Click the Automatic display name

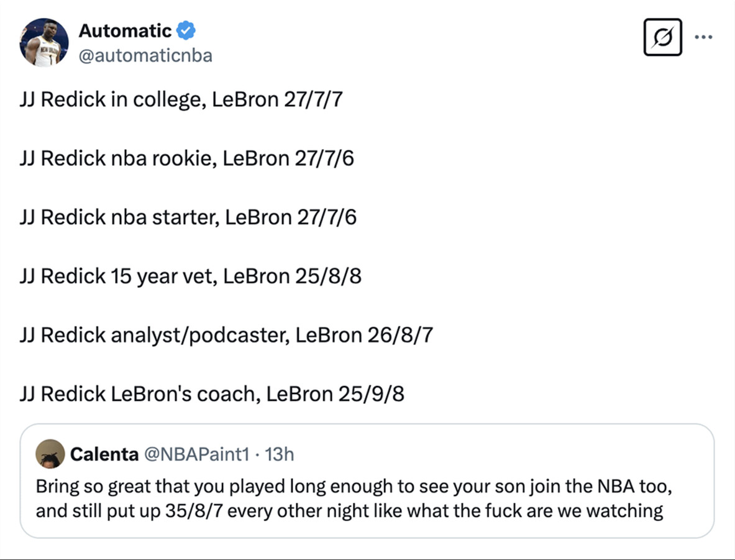click(125, 30)
